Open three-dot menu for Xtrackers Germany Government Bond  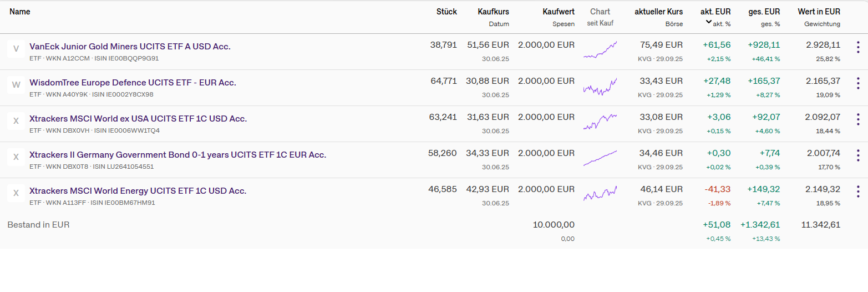[858, 156]
